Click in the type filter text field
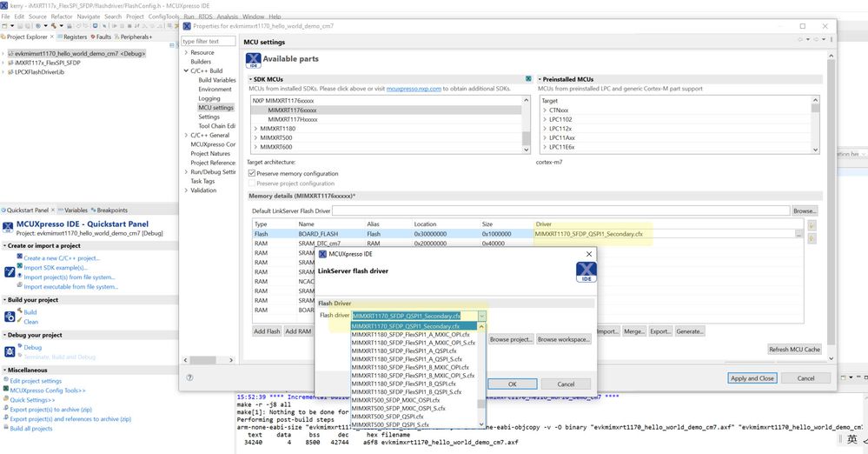 [x=209, y=41]
